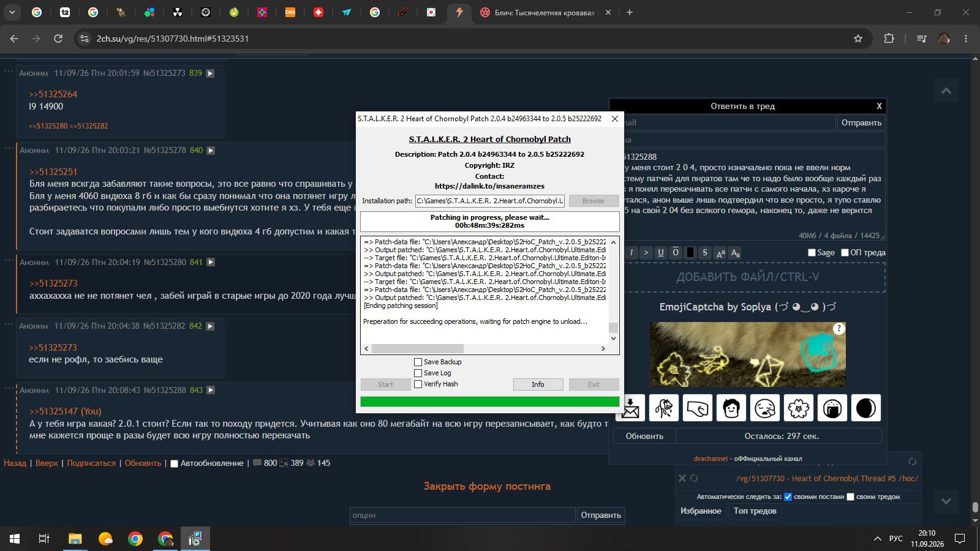The image size is (980, 551).
Task: Check the Sage box
Action: coord(812,252)
